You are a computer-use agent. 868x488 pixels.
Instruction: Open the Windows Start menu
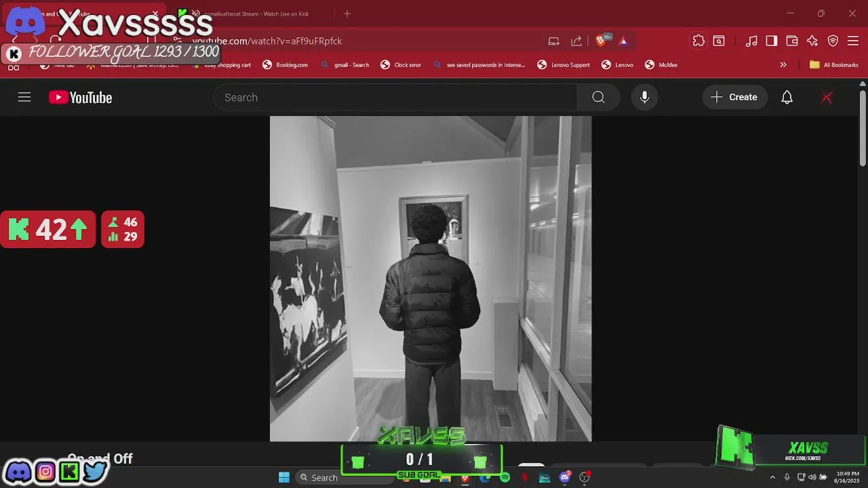pos(284,477)
